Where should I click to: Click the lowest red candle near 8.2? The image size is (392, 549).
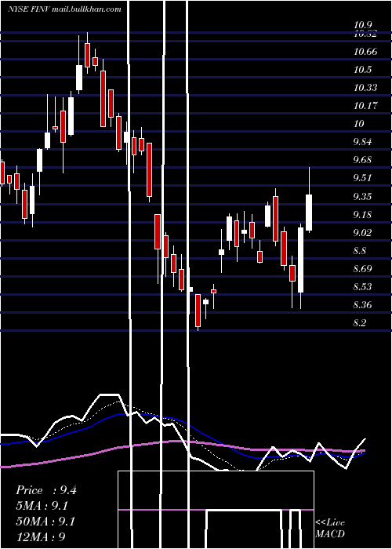pos(198,311)
